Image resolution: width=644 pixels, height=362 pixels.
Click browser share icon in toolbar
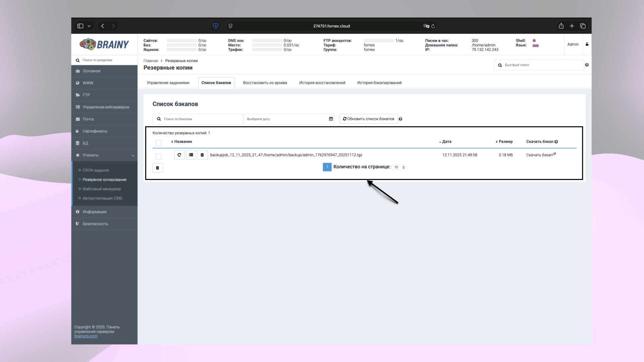(x=561, y=26)
